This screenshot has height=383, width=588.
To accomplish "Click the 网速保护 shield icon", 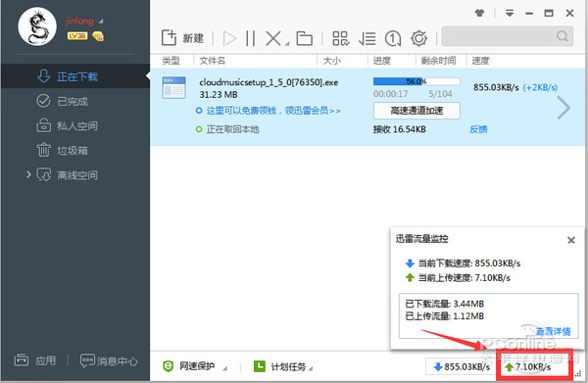I will pos(169,366).
